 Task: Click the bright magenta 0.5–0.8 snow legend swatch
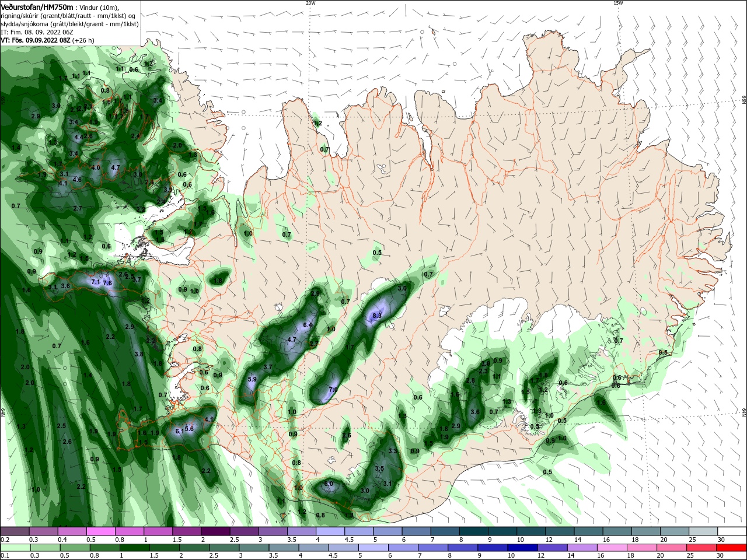[100, 531]
